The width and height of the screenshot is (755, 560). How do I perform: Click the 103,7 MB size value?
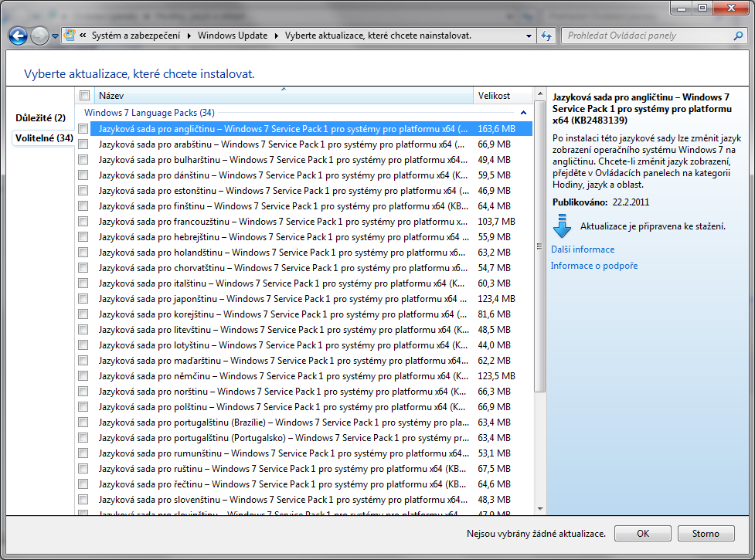tap(496, 222)
